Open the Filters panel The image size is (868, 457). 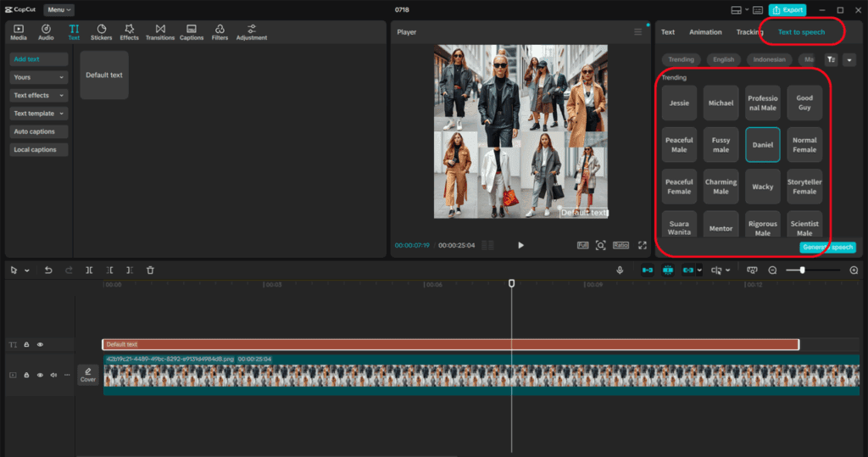click(220, 32)
